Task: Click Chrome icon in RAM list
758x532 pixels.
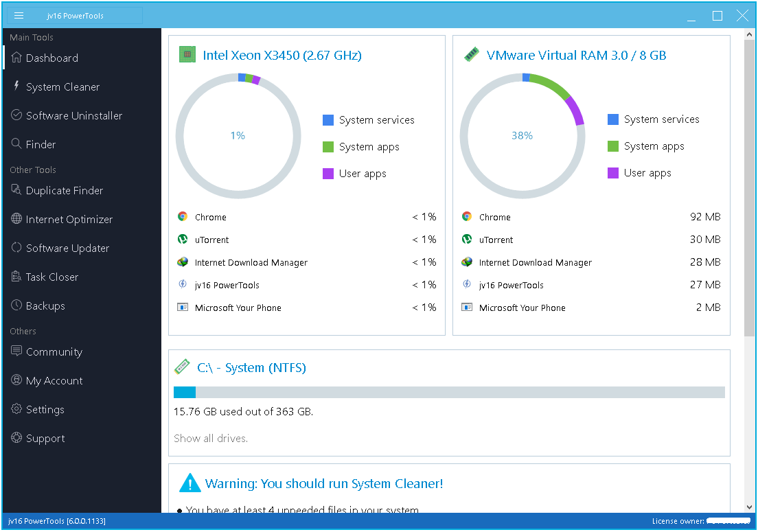Action: [466, 216]
